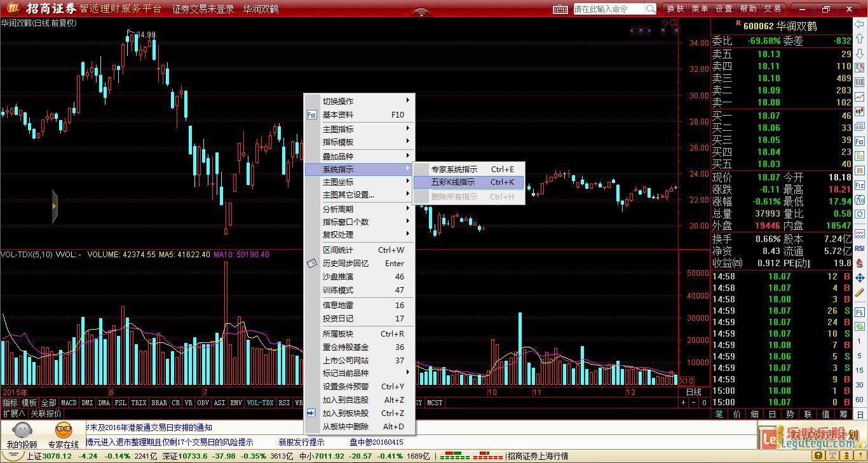Click the grey side panel arrow handle

coord(55,206)
